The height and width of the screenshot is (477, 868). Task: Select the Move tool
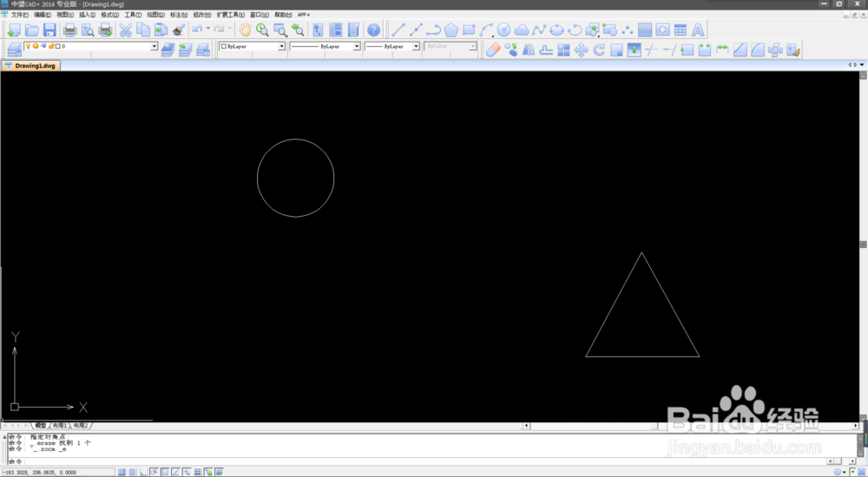click(x=582, y=50)
